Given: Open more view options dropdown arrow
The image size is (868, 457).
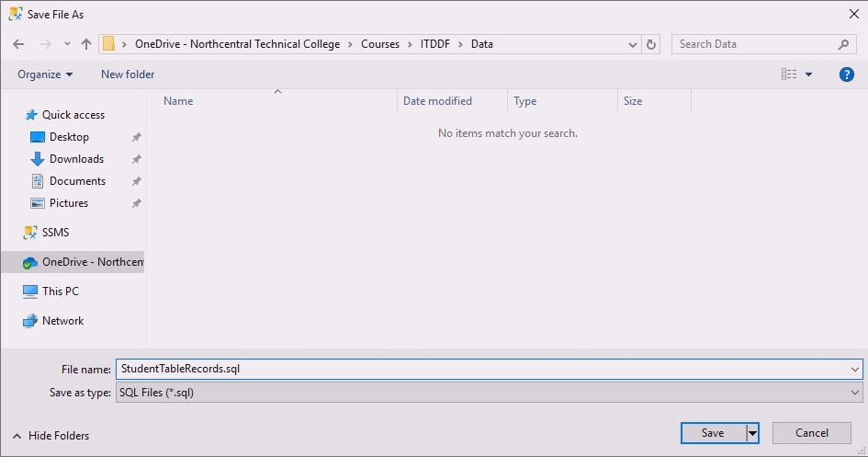Looking at the screenshot, I should pyautogui.click(x=808, y=74).
